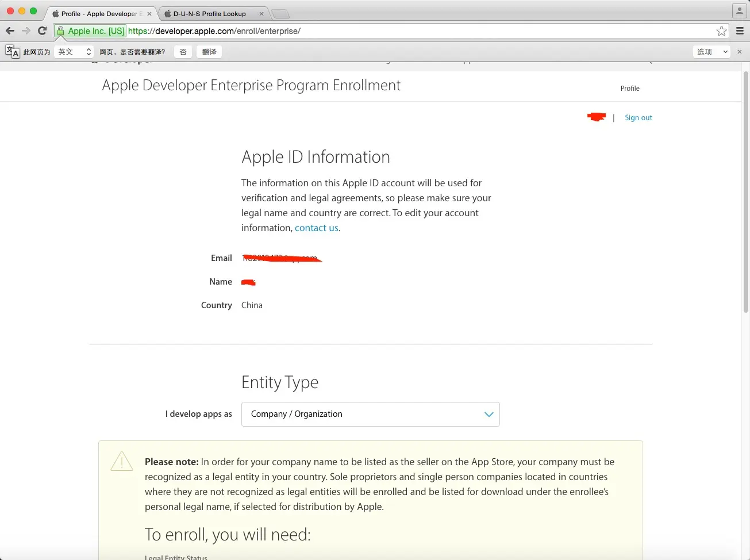Image resolution: width=750 pixels, height=560 pixels.
Task: Click the Country value China
Action: click(x=252, y=305)
